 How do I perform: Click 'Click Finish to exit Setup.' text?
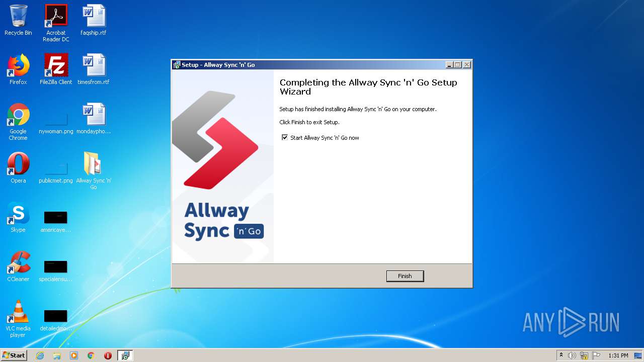tap(309, 122)
